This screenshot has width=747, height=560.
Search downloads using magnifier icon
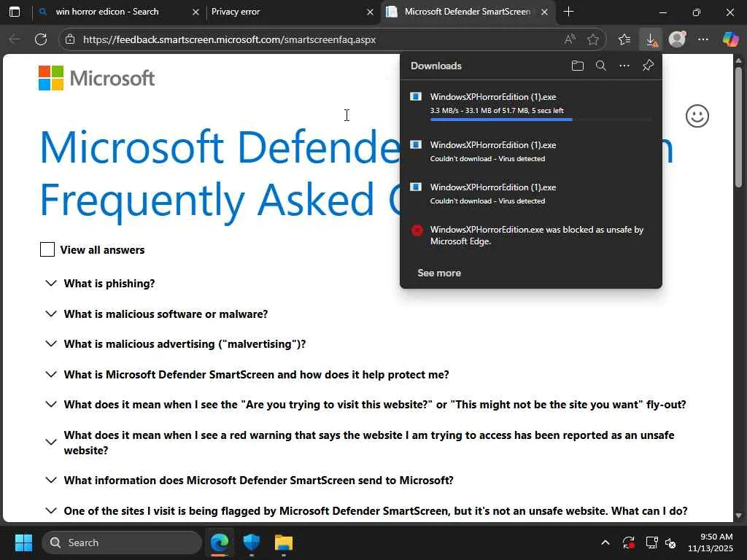click(601, 66)
